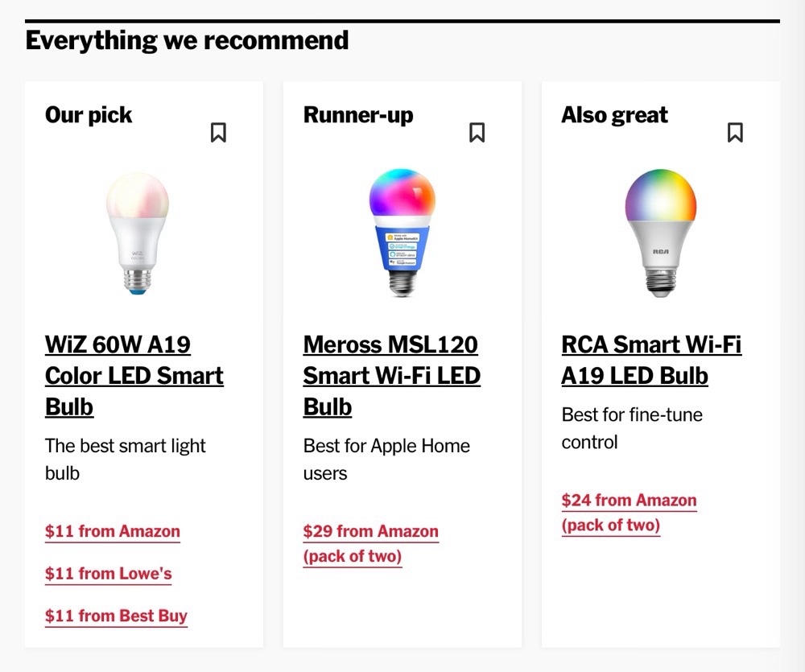Open the $29 from Amazon pack of two link
The image size is (805, 672).
(370, 543)
